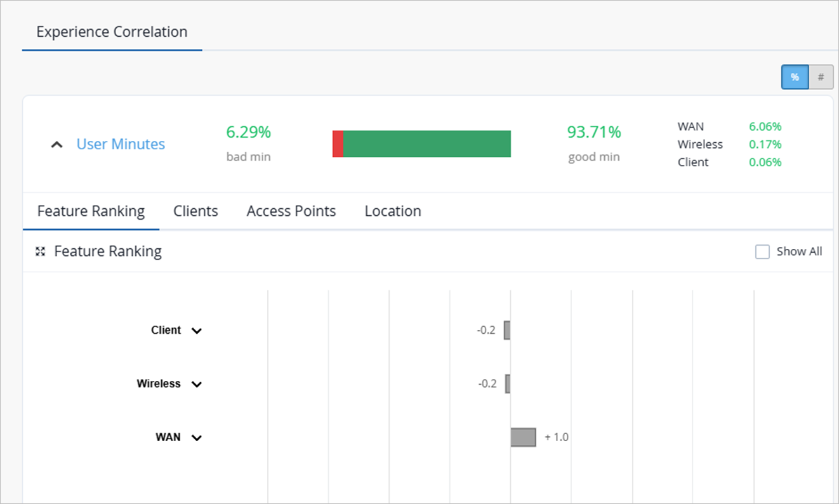
Task: Expand the Wireless feature row chevron
Action: (x=197, y=384)
